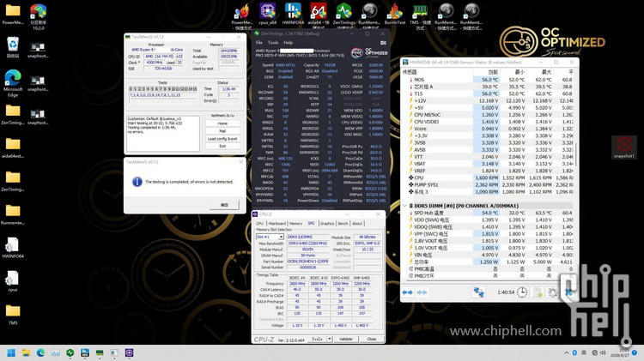The height and width of the screenshot is (361, 644).
Task: Open ZenTimings Help menu
Action: [289, 43]
